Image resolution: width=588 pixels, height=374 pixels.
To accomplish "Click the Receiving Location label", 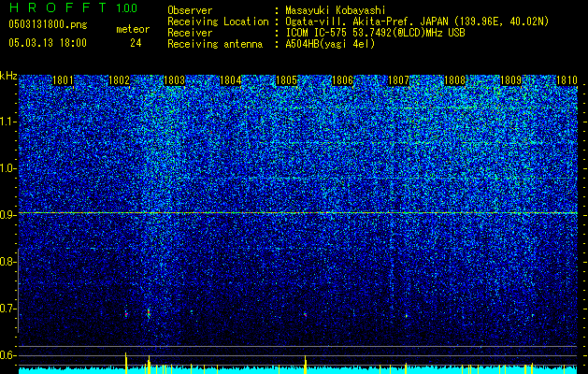I will click(x=218, y=22).
